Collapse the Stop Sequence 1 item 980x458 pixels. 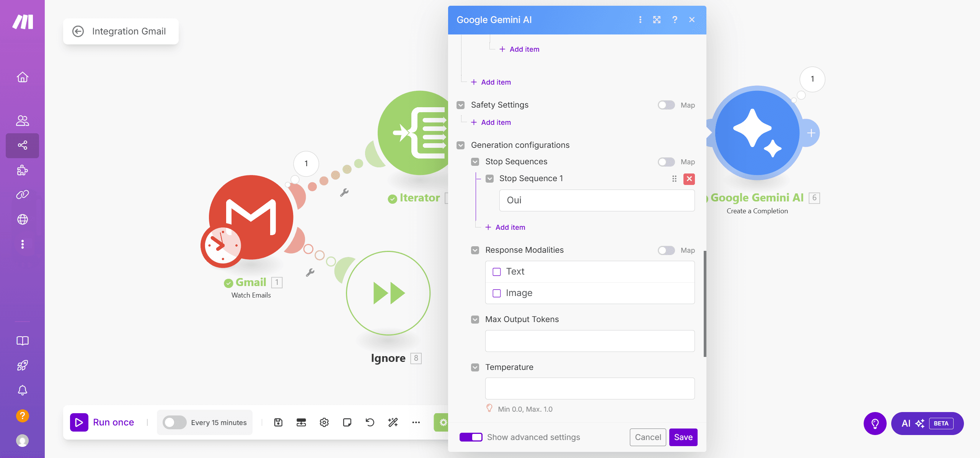click(x=489, y=179)
